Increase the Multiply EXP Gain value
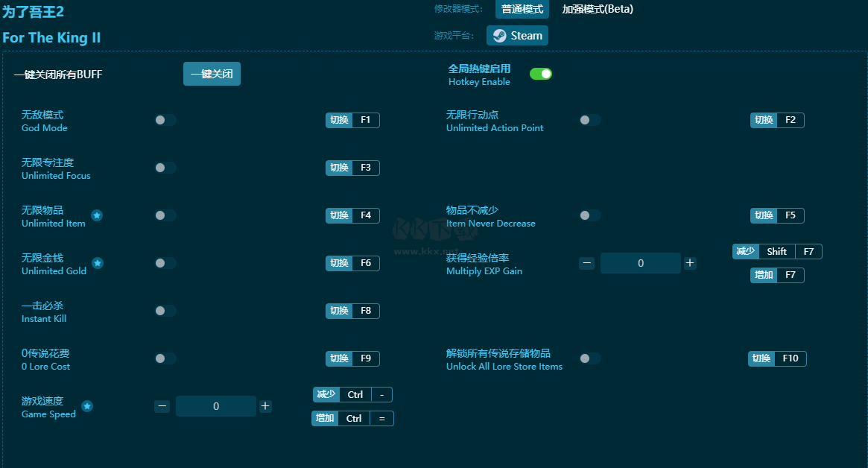Viewport: 868px width, 468px height. click(x=690, y=263)
